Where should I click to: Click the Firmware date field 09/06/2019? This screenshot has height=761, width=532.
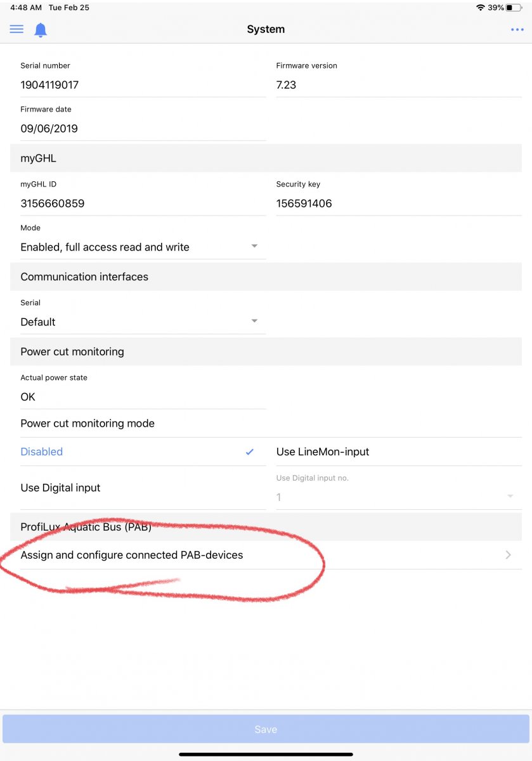pos(143,129)
